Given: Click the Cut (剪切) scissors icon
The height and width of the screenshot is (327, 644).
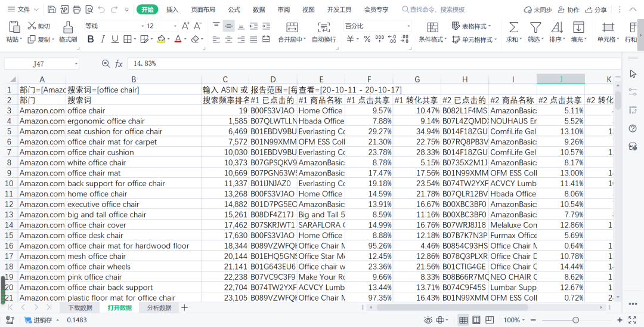Looking at the screenshot, I should (x=32, y=26).
